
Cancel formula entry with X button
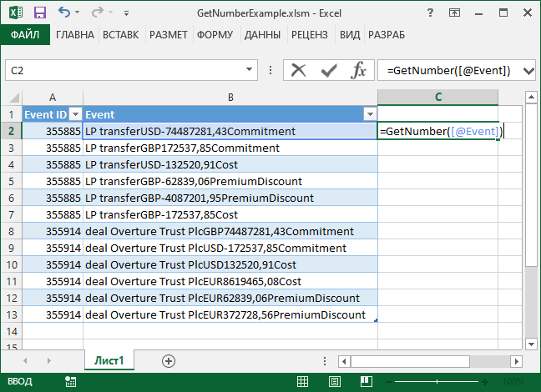click(x=298, y=70)
